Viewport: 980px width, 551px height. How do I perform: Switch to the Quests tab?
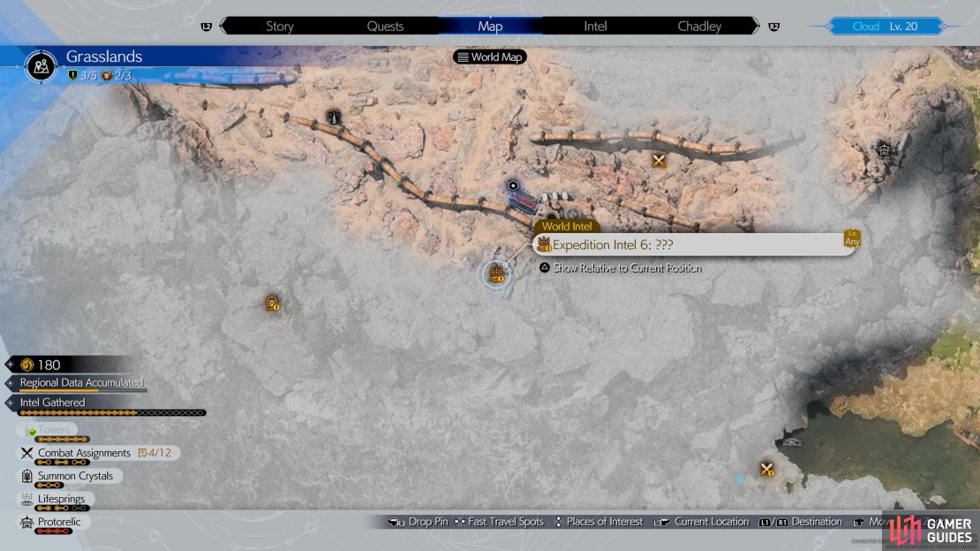pos(385,26)
